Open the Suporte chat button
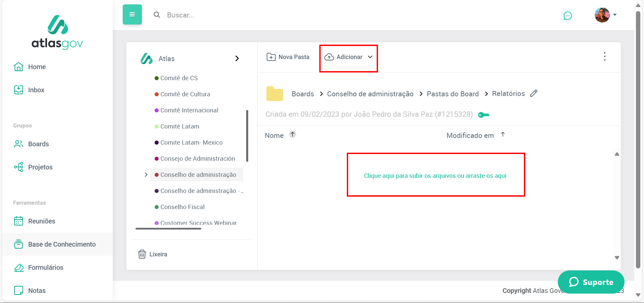The width and height of the screenshot is (644, 303). [x=591, y=282]
